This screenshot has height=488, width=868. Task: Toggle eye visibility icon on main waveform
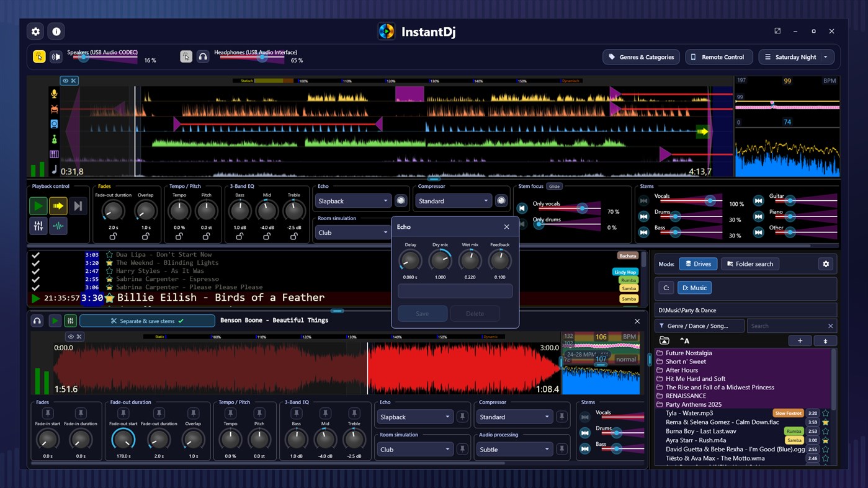point(65,81)
